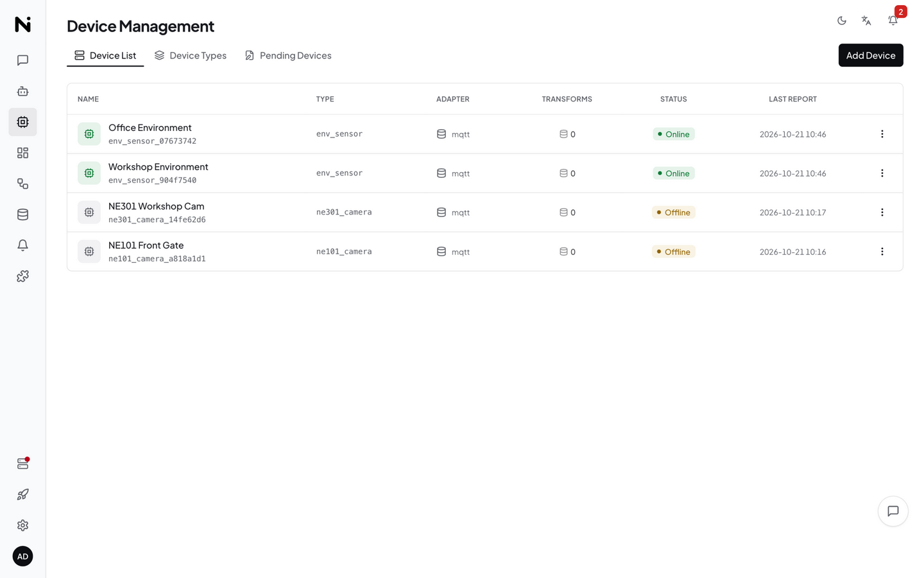Open the language translation selector
The width and height of the screenshot is (924, 578).
click(x=866, y=21)
